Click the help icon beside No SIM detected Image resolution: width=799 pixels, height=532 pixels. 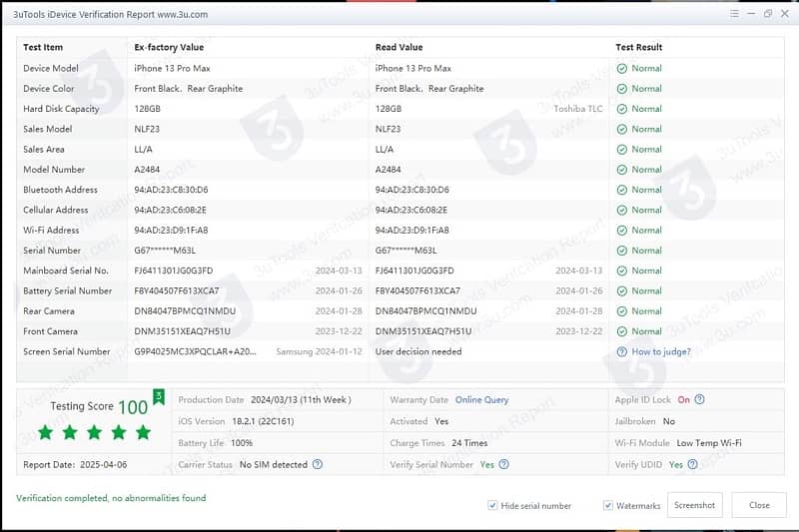pyautogui.click(x=318, y=464)
